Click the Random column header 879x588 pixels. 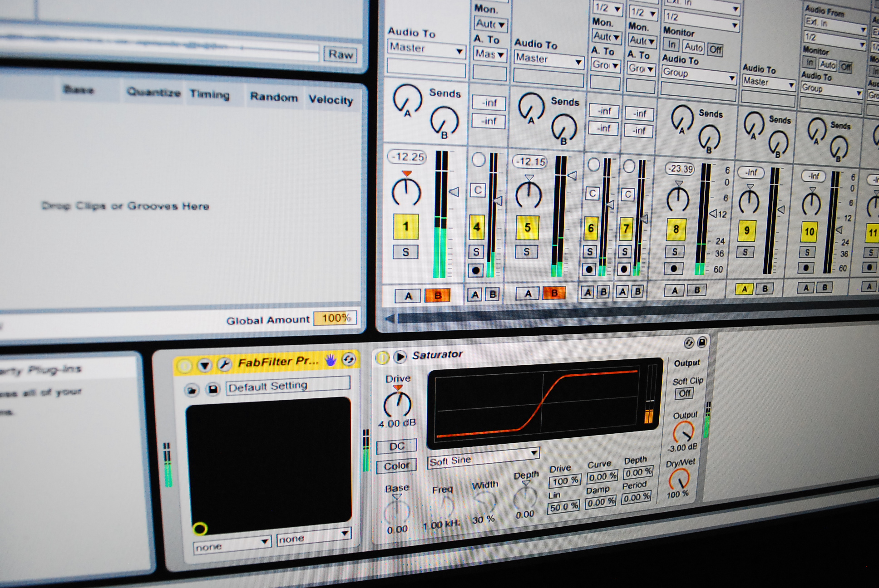pyautogui.click(x=274, y=97)
